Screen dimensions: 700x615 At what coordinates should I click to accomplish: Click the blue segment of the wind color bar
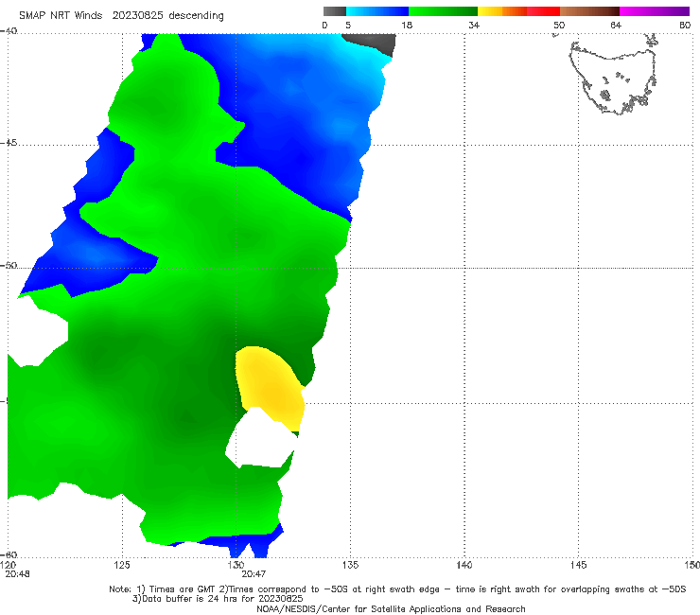pyautogui.click(x=377, y=11)
